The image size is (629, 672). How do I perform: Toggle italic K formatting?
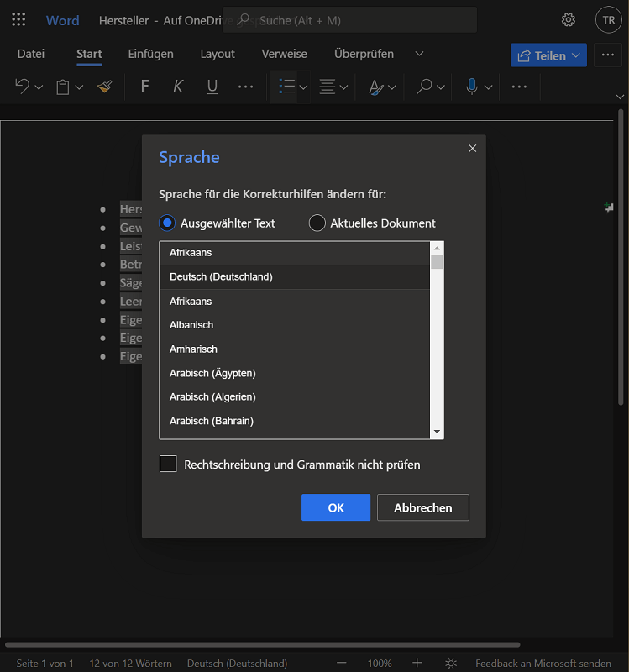(x=178, y=87)
